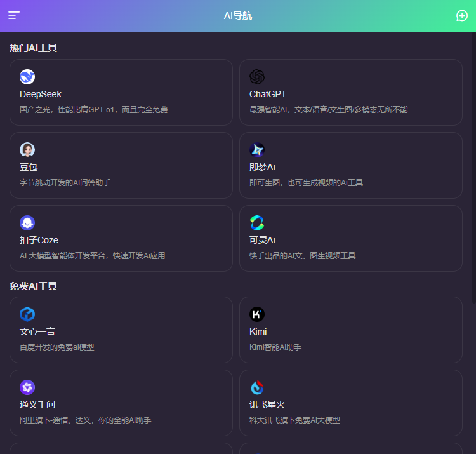The width and height of the screenshot is (476, 454).
Task: Open the hamburger menu icon
Action: (x=14, y=15)
